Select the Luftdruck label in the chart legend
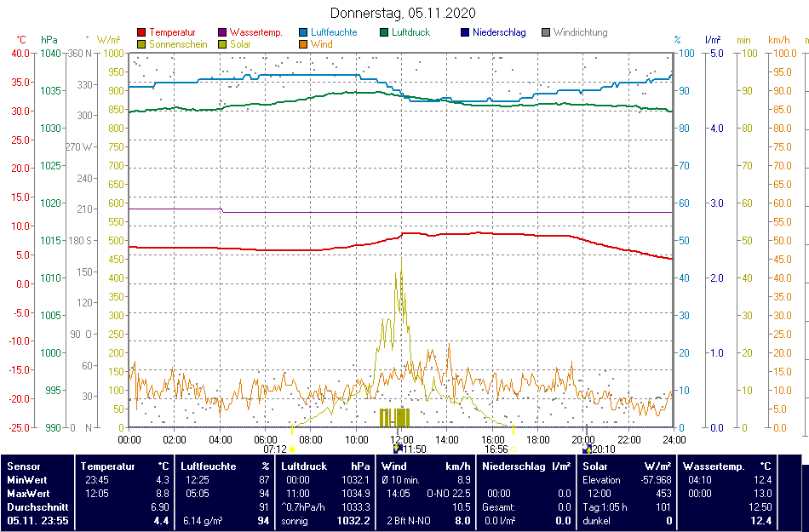 (410, 32)
